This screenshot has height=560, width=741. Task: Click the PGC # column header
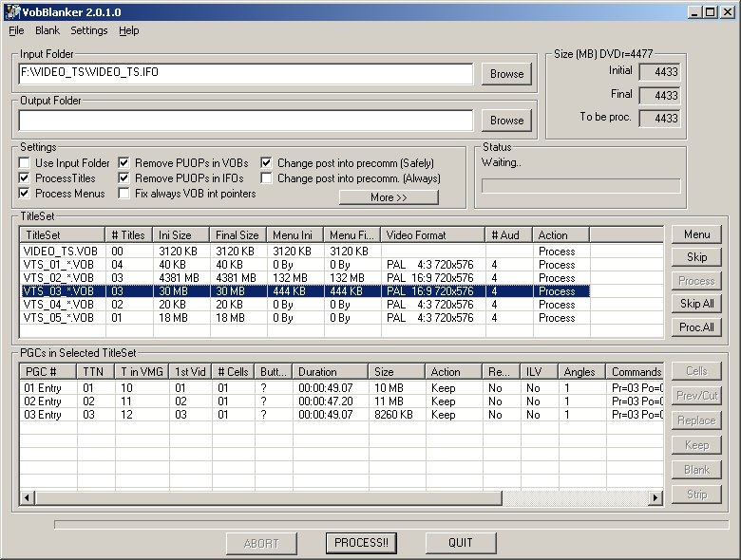[48, 372]
